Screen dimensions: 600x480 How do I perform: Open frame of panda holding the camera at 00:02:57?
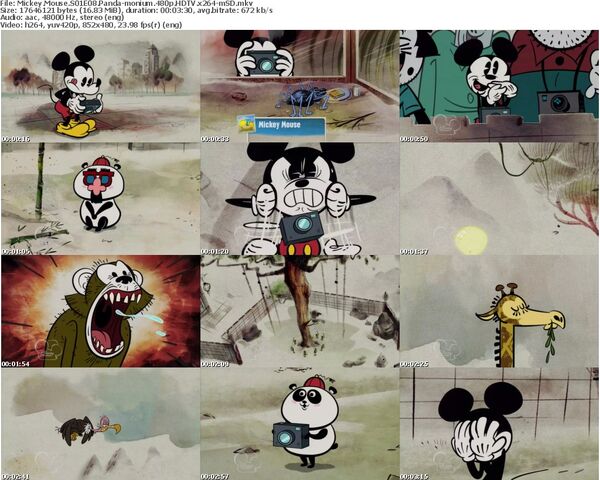coord(300,424)
